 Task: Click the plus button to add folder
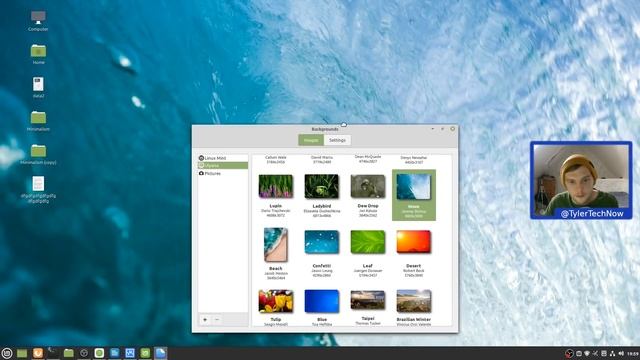pyautogui.click(x=205, y=320)
